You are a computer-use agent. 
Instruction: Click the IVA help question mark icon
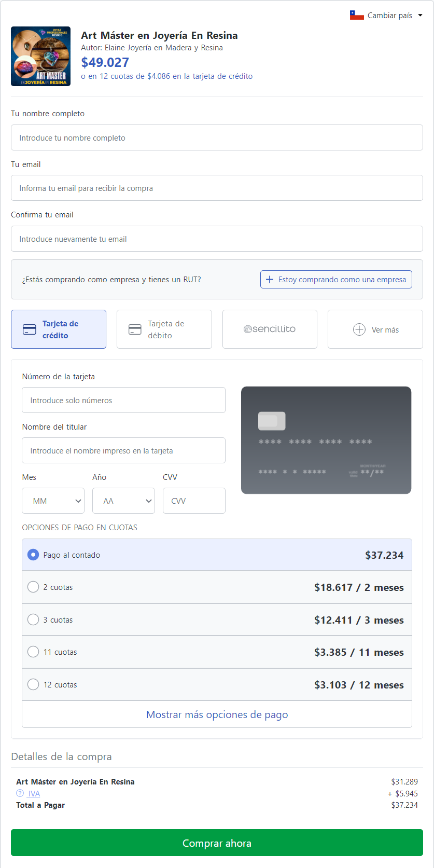[x=20, y=793]
